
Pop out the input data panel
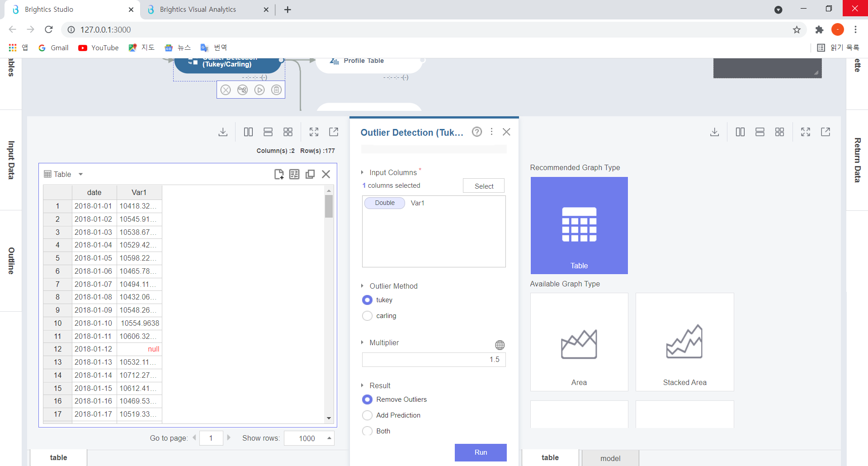pyautogui.click(x=334, y=132)
